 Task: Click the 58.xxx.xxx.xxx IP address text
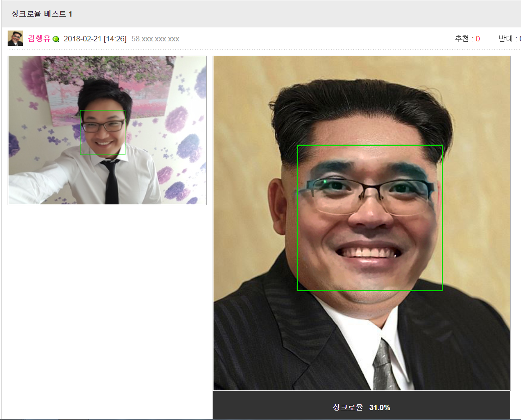coord(155,39)
